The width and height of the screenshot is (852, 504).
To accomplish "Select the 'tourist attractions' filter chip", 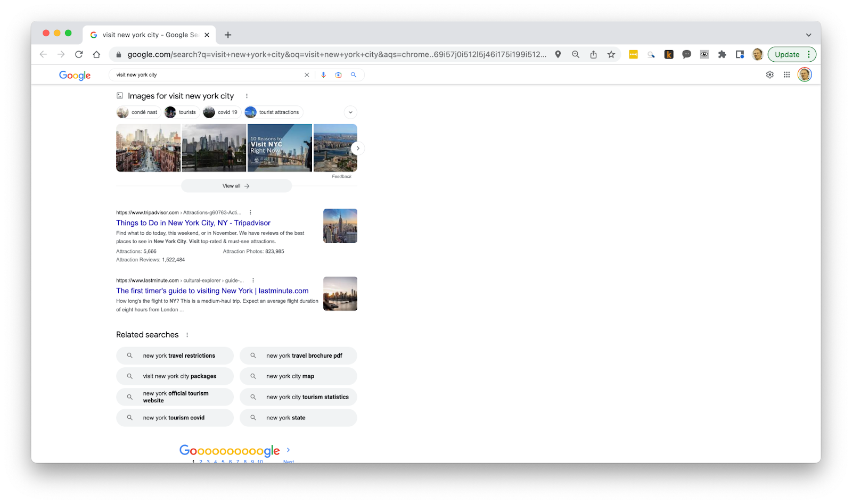I will (274, 112).
